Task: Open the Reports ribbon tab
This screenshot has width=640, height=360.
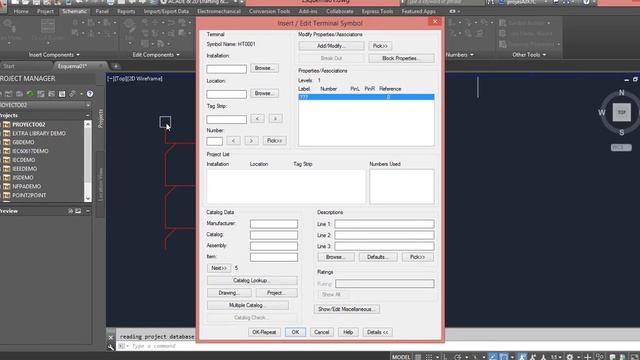Action: pyautogui.click(x=126, y=11)
